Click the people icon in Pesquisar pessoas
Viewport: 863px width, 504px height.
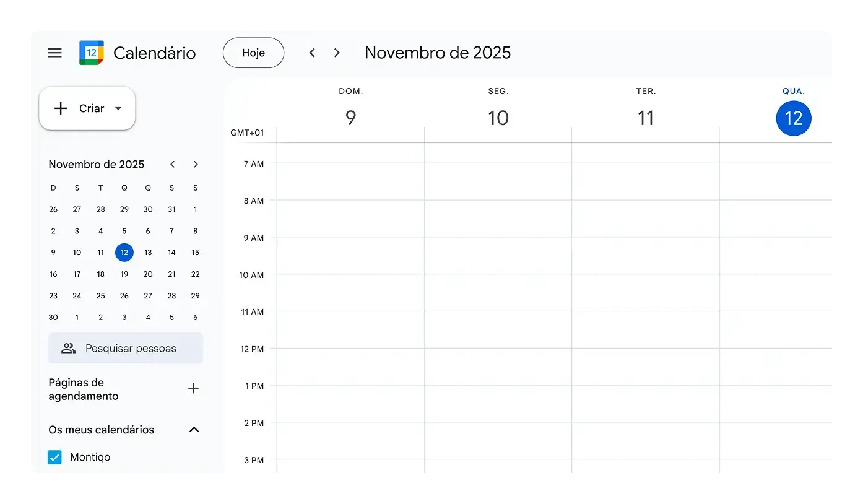pos(69,348)
